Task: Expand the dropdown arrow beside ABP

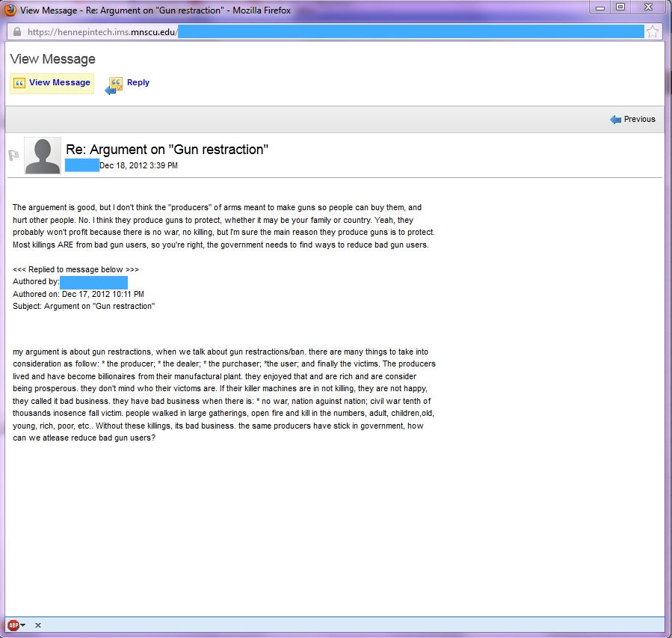Action: coord(23,625)
